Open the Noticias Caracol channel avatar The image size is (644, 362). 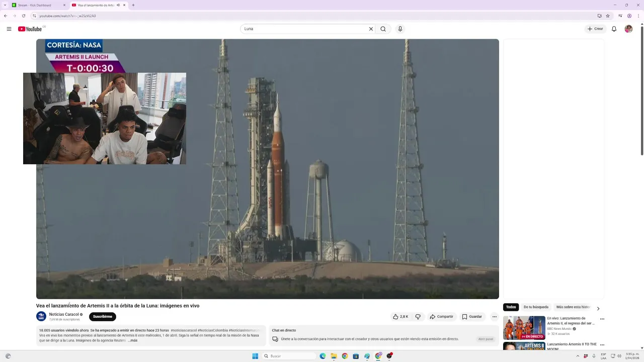(x=41, y=316)
